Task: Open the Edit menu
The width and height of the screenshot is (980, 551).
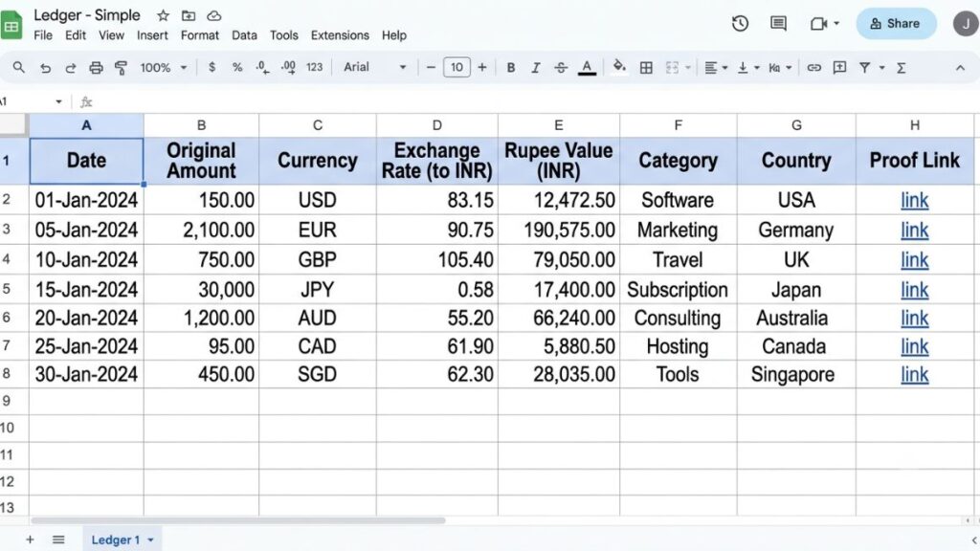Action: click(76, 35)
